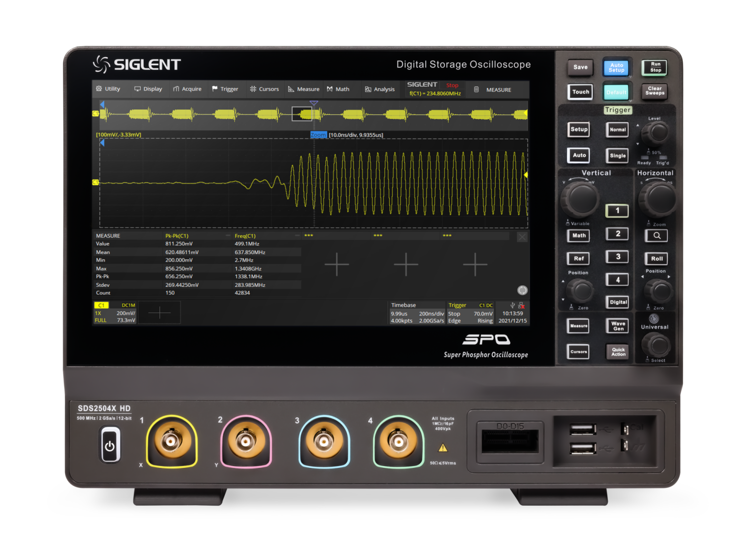The image size is (756, 551).
Task: Click the USB status icon
Action: pyautogui.click(x=512, y=306)
